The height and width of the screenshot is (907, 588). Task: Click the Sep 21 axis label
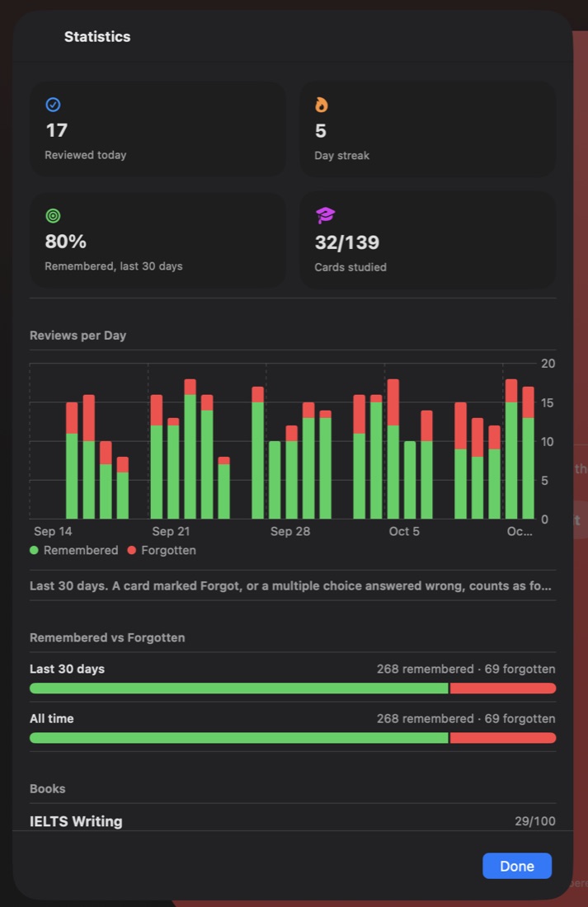tap(171, 531)
